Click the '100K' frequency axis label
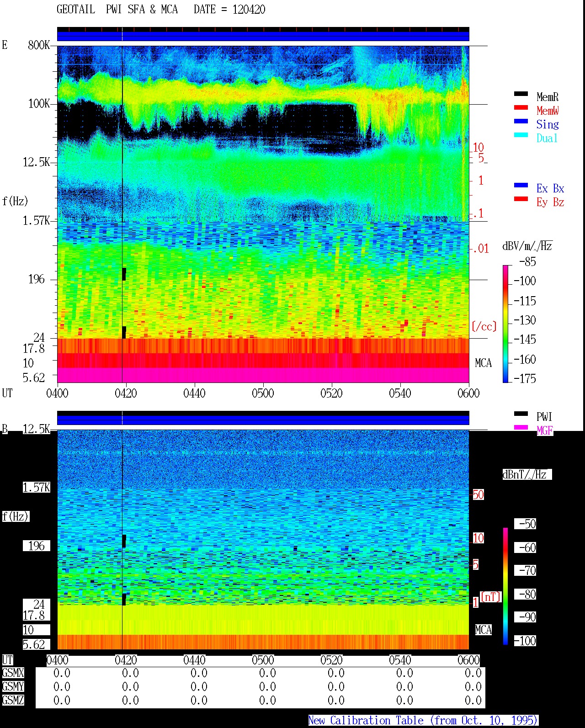Viewport: 585px width, 728px height. pyautogui.click(x=39, y=104)
